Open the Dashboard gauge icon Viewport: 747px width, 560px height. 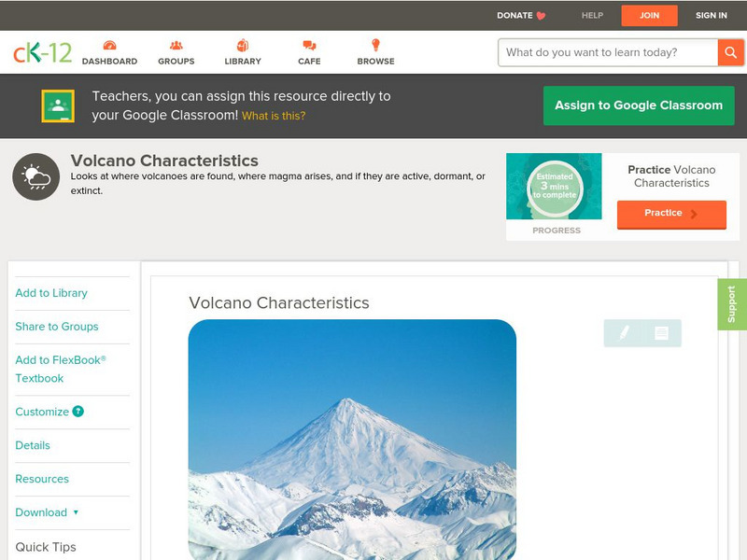109,45
